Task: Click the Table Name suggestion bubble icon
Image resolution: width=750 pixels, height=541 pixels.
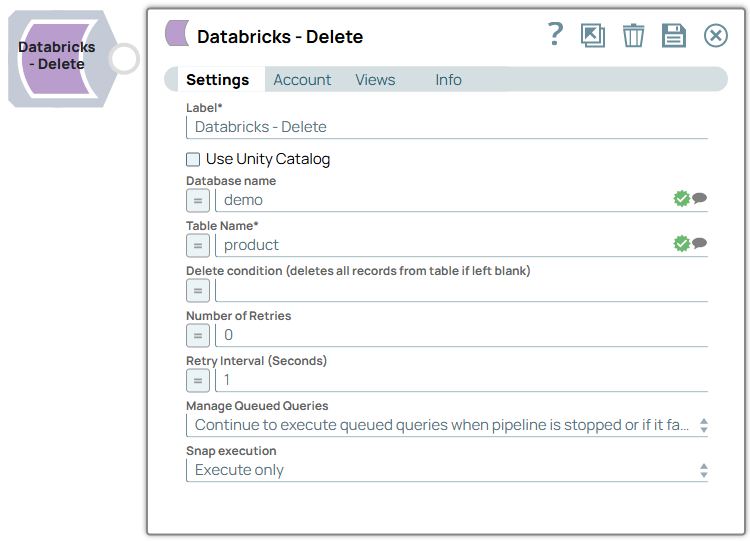Action: (700, 244)
